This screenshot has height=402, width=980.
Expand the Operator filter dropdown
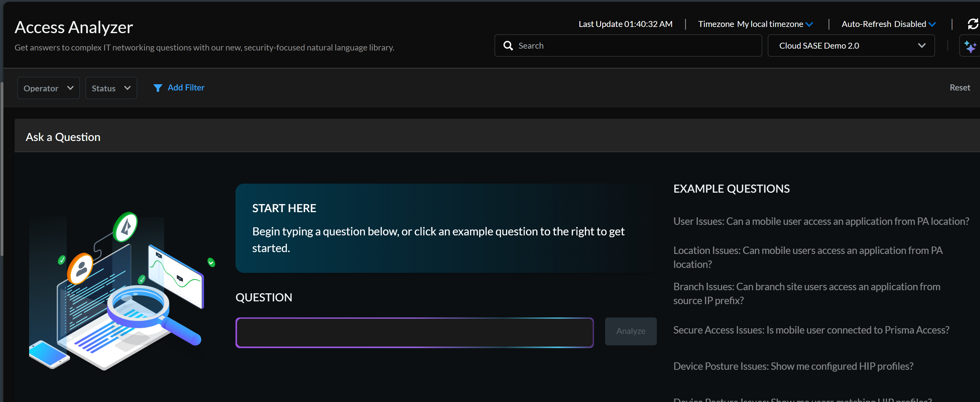pos(48,88)
